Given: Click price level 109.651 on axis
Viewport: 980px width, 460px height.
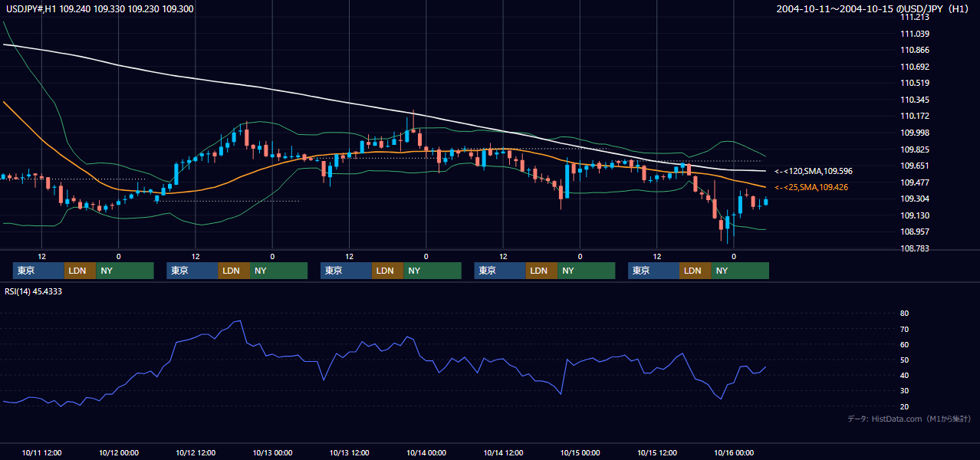Looking at the screenshot, I should pos(916,166).
